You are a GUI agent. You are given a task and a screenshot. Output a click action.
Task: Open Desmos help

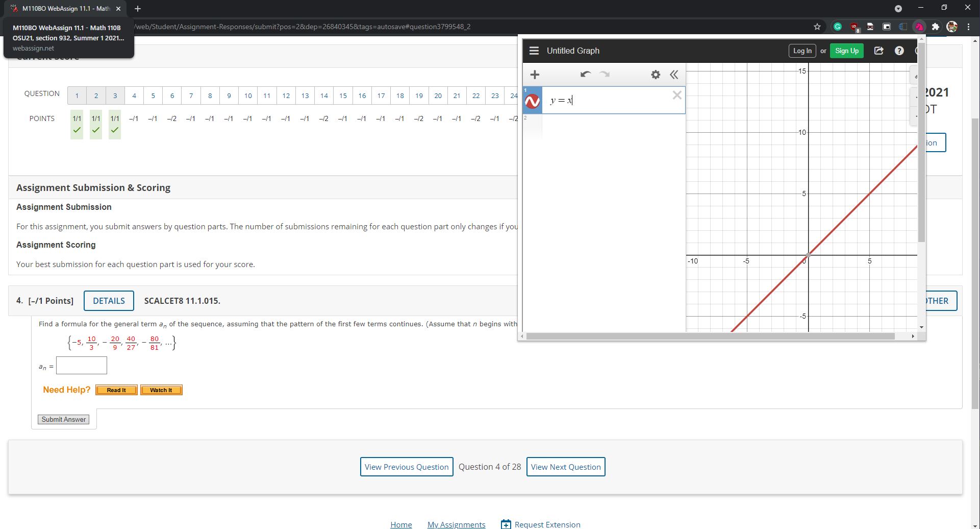coord(899,51)
